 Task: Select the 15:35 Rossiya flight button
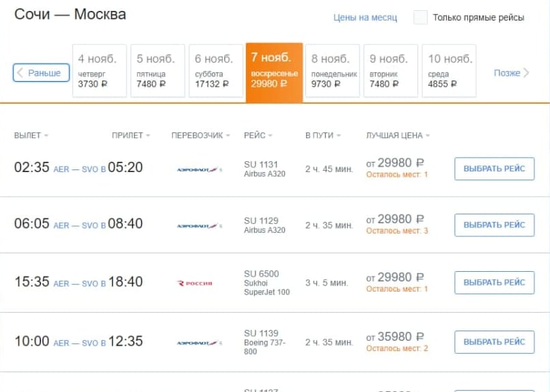[494, 283]
